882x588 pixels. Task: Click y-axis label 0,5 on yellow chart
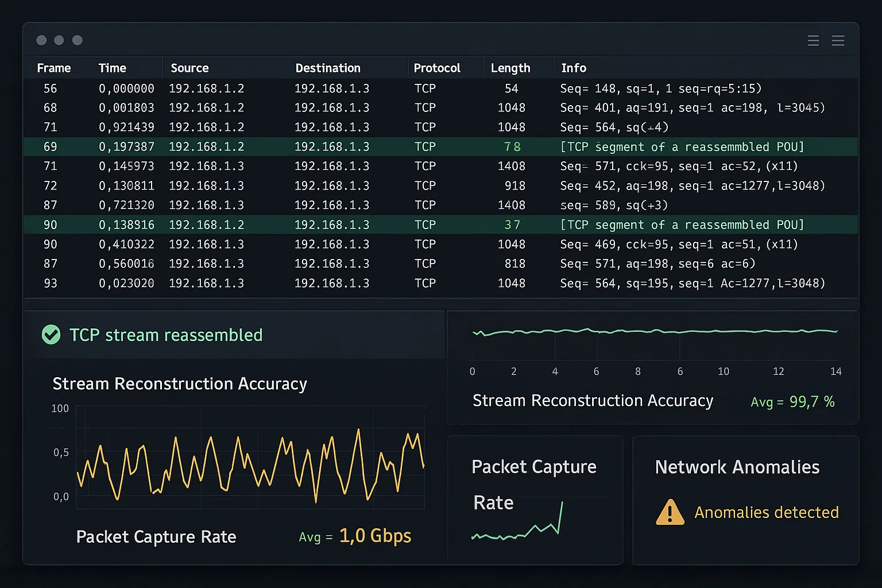pos(61,452)
